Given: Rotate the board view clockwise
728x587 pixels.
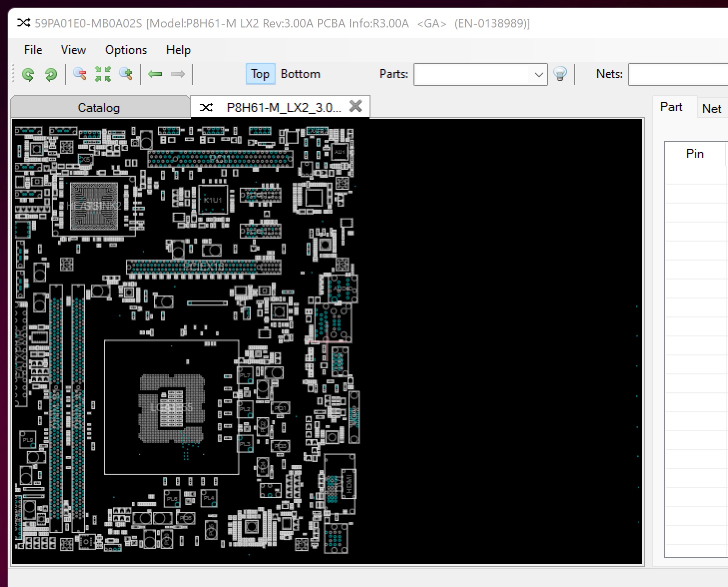Looking at the screenshot, I should coord(50,74).
